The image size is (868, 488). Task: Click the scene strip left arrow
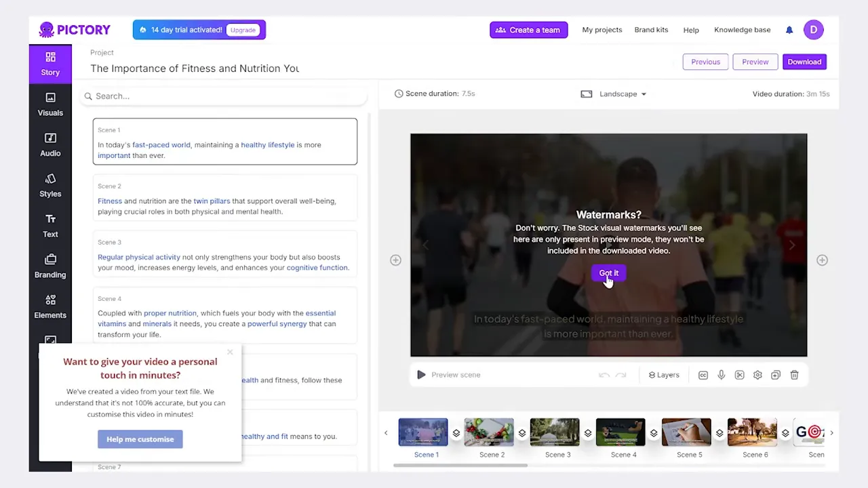tap(386, 433)
